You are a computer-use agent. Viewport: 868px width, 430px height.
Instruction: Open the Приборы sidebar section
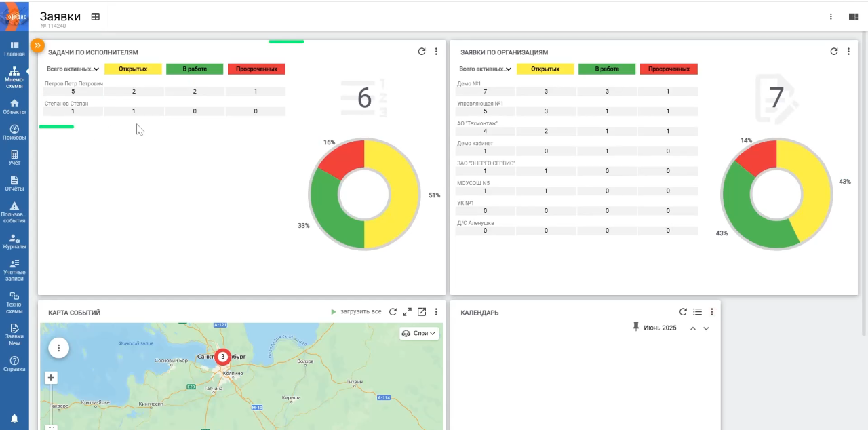coord(14,132)
